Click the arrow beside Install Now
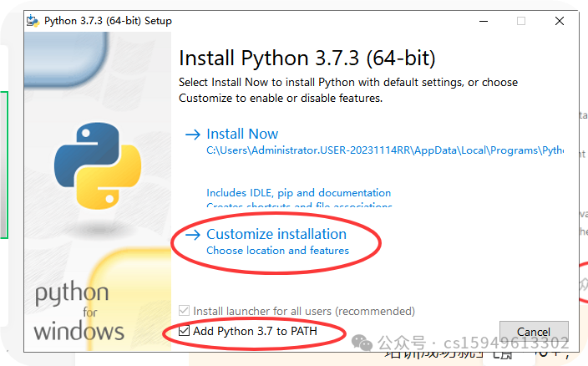588x366 pixels. 193,135
